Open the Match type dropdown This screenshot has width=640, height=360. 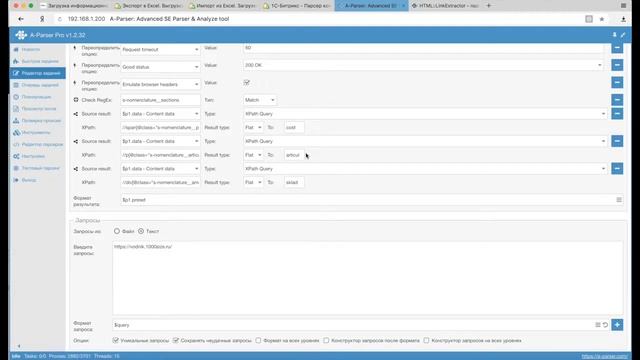[260, 100]
